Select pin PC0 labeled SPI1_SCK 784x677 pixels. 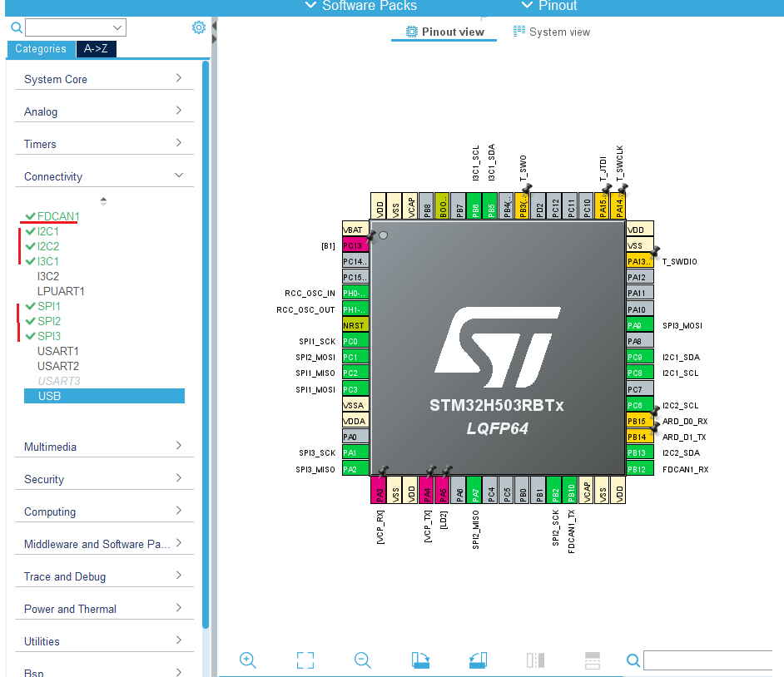pyautogui.click(x=355, y=341)
